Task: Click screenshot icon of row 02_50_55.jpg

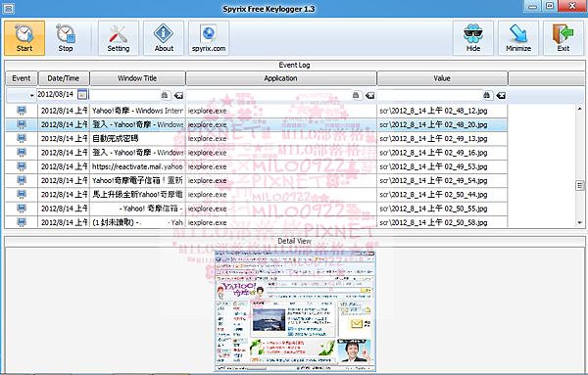Action: click(22, 209)
